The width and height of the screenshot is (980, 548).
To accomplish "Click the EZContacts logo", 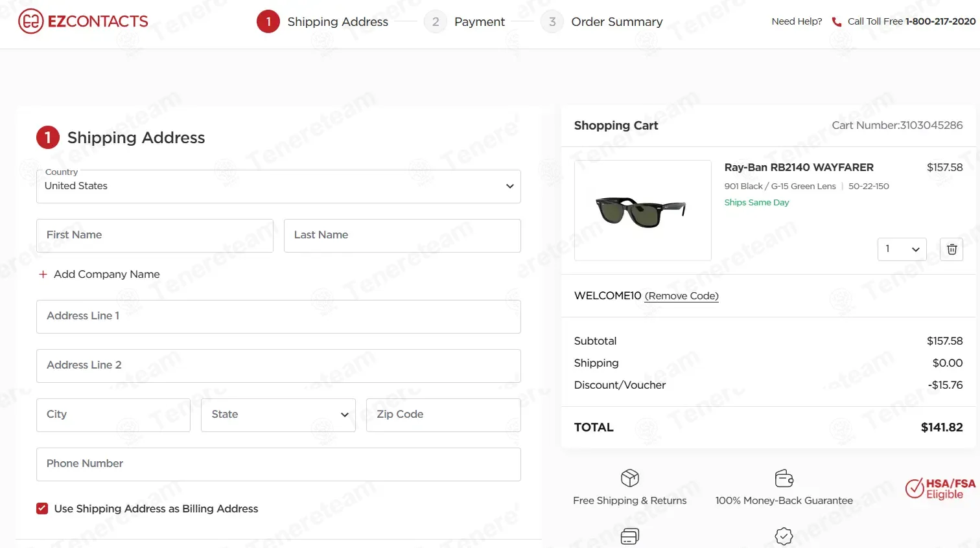I will coord(84,21).
